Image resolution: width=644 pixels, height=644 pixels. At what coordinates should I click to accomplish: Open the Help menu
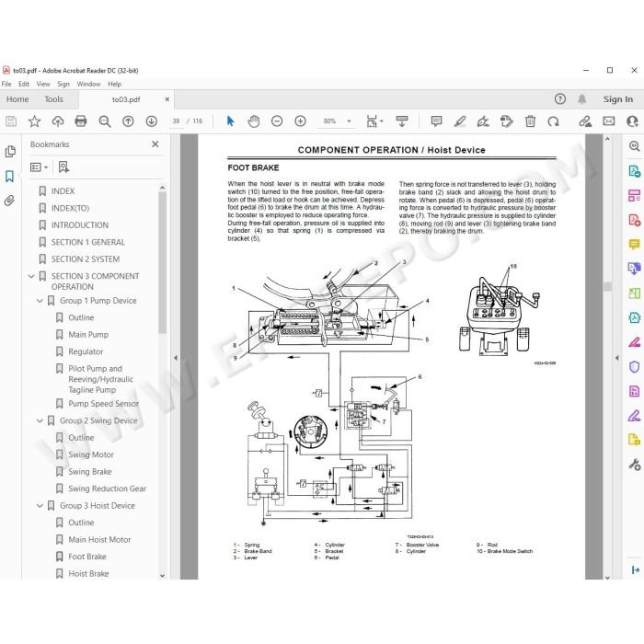pos(115,84)
